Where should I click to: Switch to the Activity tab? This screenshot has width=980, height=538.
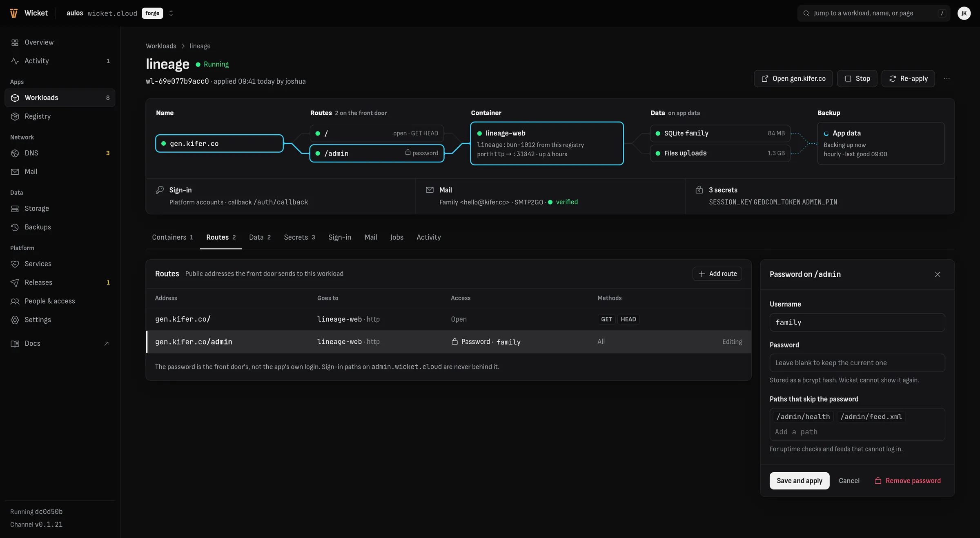point(428,237)
